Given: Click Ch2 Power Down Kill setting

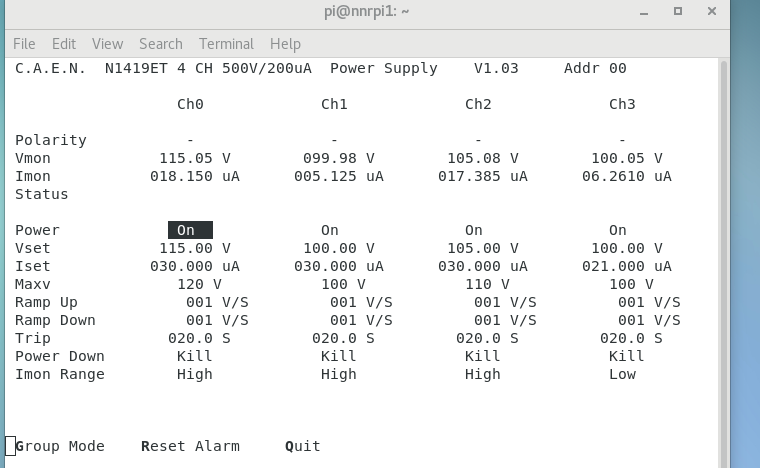Looking at the screenshot, I should [x=483, y=356].
